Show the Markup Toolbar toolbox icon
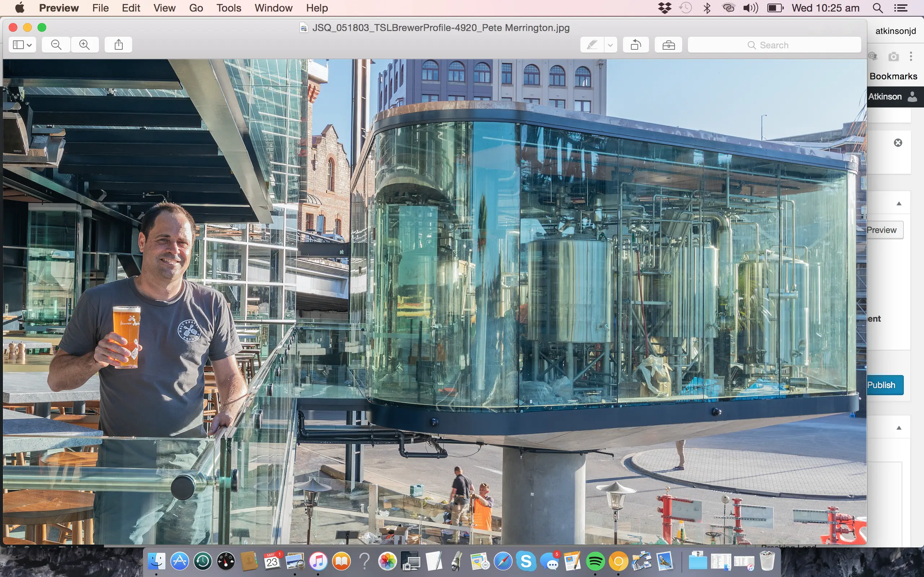 (x=668, y=45)
